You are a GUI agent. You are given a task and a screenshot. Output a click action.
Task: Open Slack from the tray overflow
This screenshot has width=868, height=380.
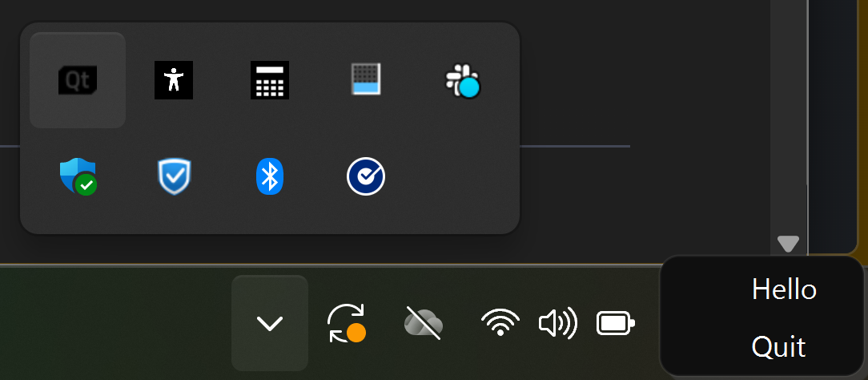[x=463, y=82]
